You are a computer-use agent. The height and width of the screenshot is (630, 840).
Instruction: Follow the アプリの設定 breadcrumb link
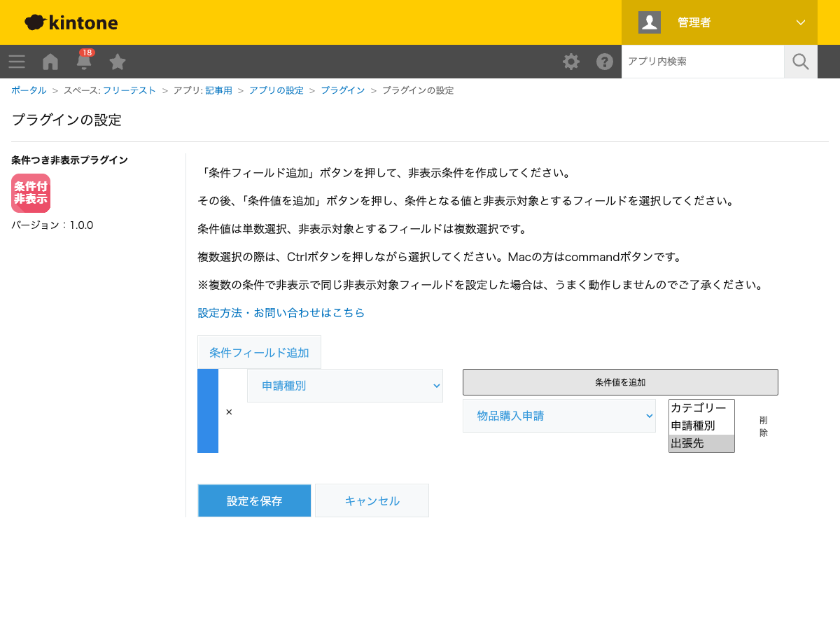(x=276, y=90)
